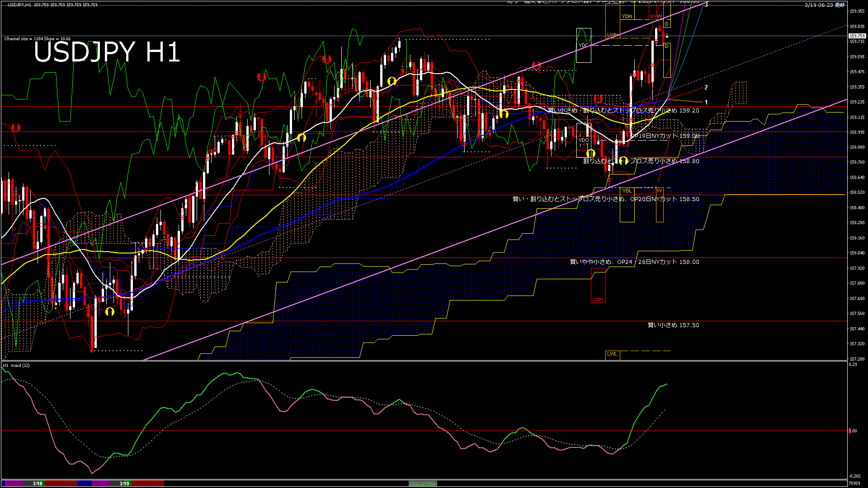
Task: Click the NYカット 158.00 buy annotation
Action: [x=634, y=262]
